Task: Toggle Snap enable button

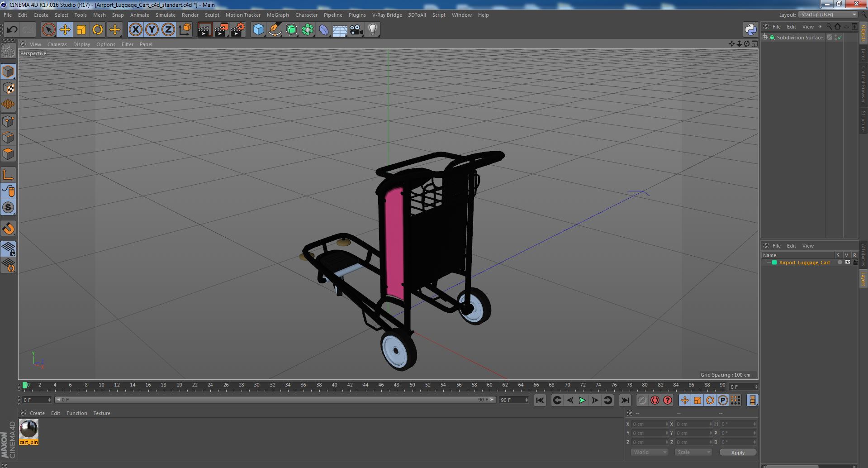Action: pyautogui.click(x=8, y=229)
